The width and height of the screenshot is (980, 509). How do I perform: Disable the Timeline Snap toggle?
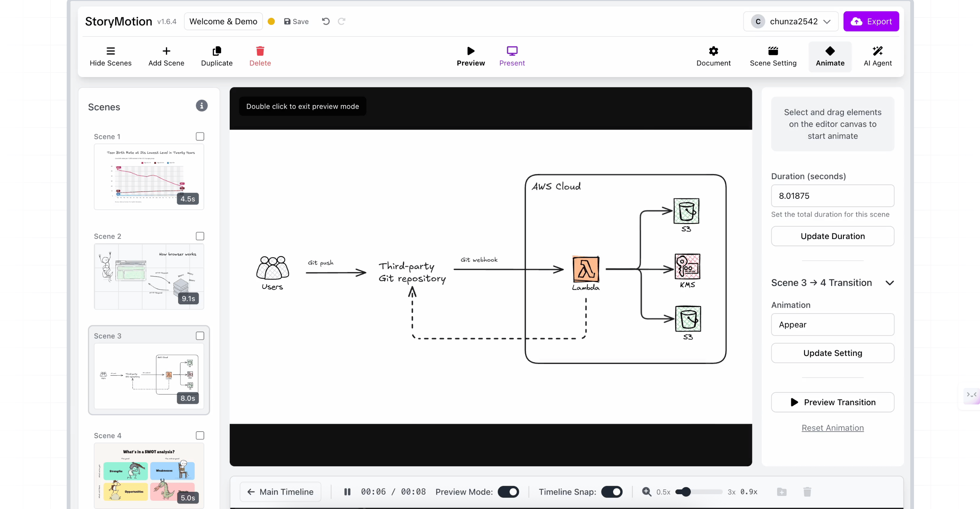(611, 492)
